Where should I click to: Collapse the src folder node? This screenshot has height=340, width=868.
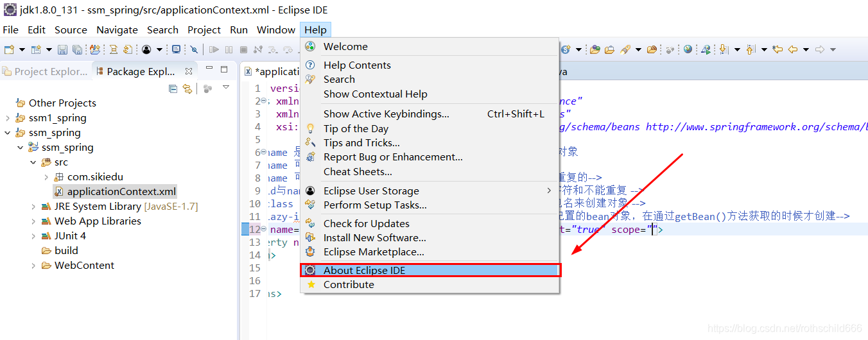point(33,162)
